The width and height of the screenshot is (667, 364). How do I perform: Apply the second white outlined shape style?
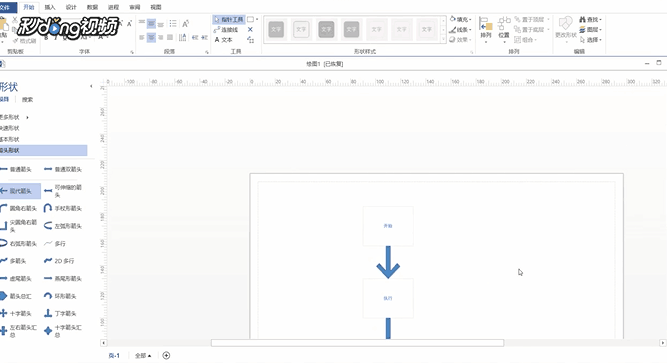click(301, 29)
